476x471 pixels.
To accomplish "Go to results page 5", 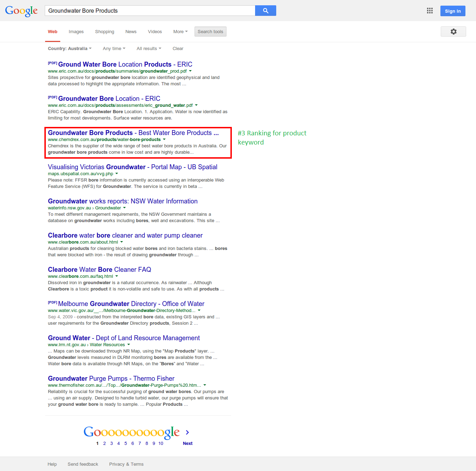I will [125, 443].
